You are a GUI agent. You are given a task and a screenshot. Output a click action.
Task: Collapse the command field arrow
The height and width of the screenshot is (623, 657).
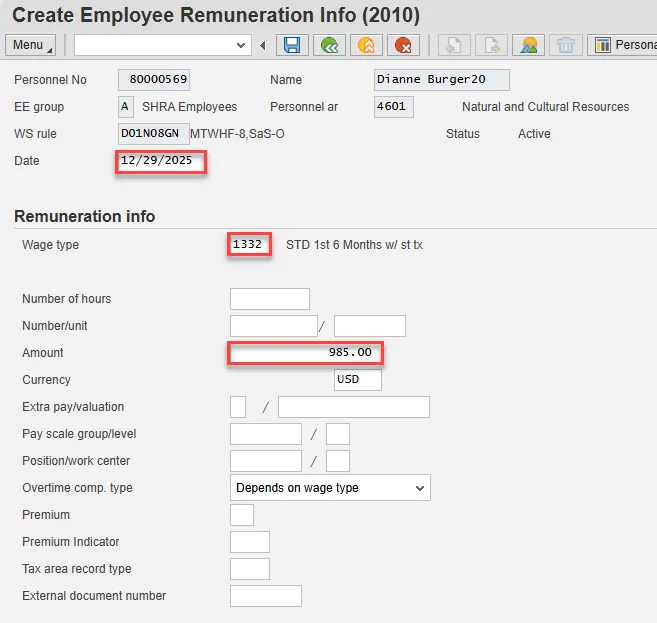263,45
